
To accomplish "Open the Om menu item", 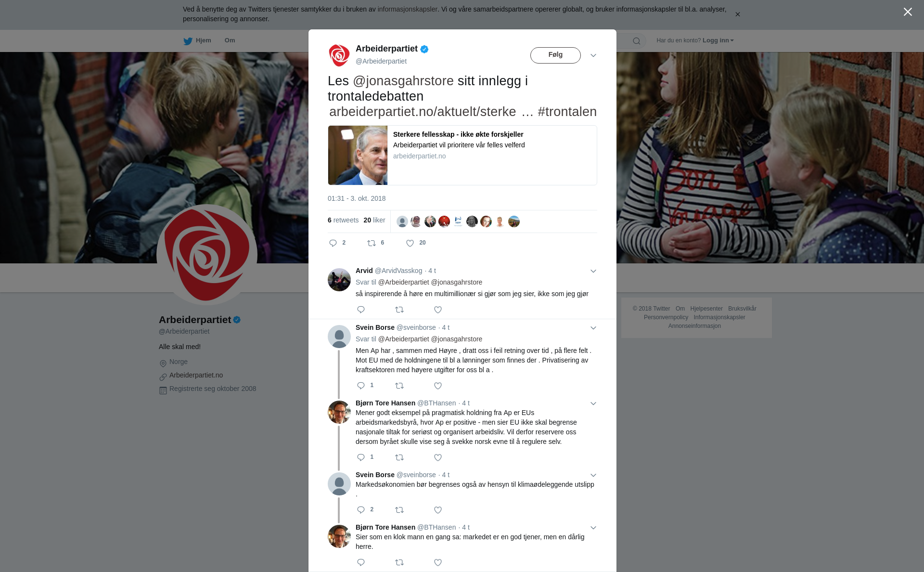I will click(x=230, y=40).
